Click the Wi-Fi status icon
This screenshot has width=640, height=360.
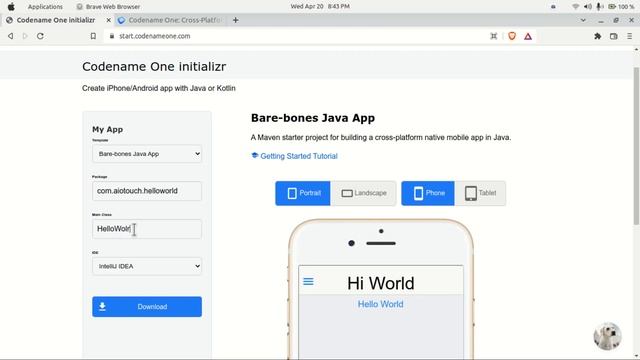576,7
